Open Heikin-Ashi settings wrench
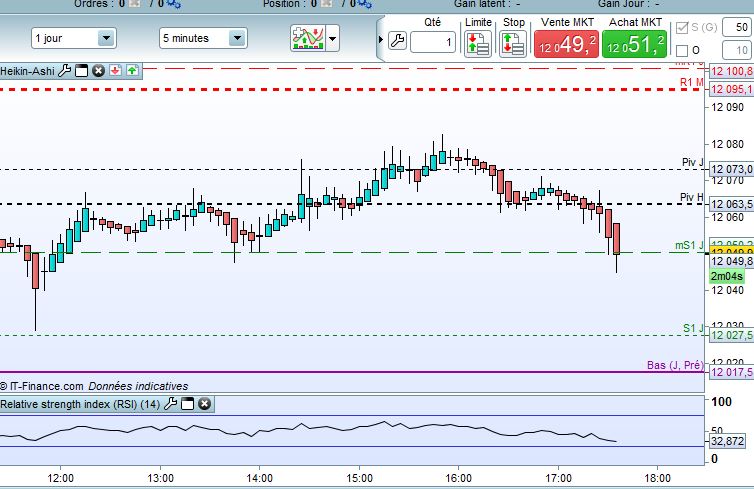The image size is (754, 489). tap(64, 71)
